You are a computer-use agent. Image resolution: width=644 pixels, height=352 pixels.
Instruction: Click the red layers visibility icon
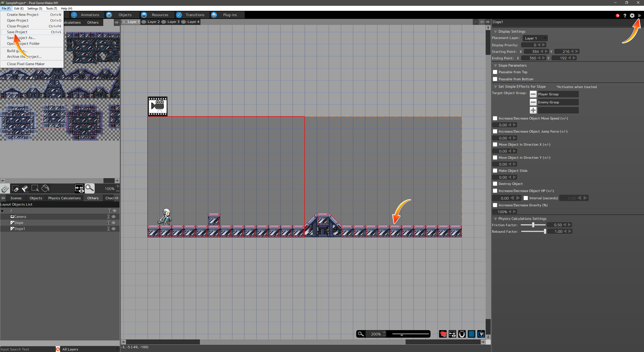pos(443,334)
